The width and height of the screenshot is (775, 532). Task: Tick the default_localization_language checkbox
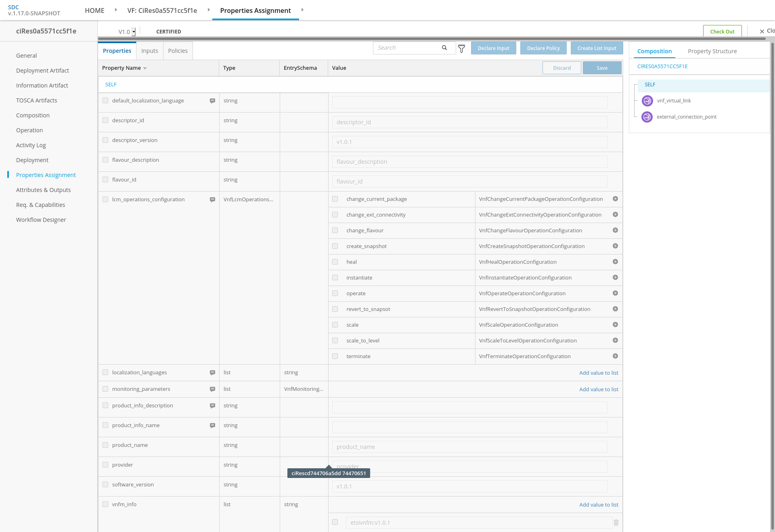pyautogui.click(x=105, y=100)
